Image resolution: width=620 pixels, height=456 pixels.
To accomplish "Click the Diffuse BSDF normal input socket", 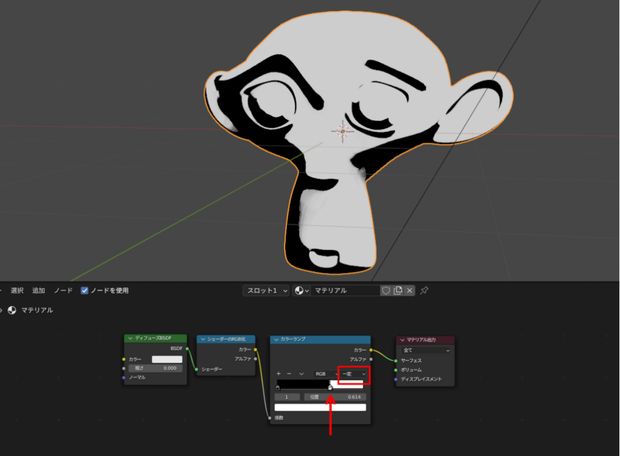I will pos(124,378).
